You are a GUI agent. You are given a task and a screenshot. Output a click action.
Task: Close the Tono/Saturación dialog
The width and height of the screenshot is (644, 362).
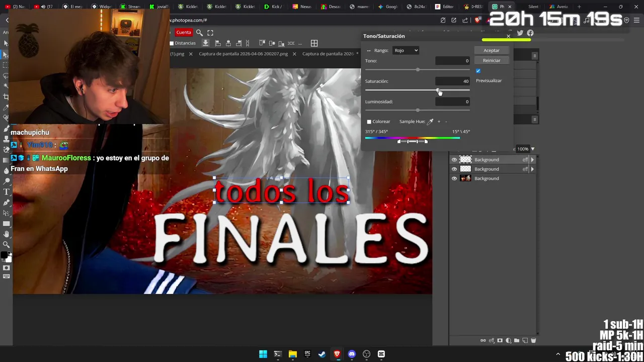click(x=508, y=36)
